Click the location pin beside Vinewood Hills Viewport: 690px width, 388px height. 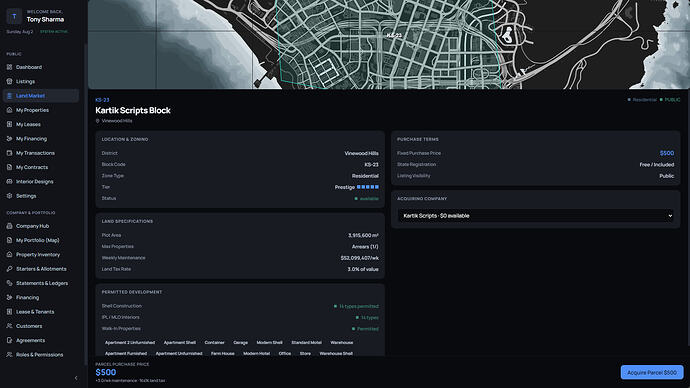(98, 121)
